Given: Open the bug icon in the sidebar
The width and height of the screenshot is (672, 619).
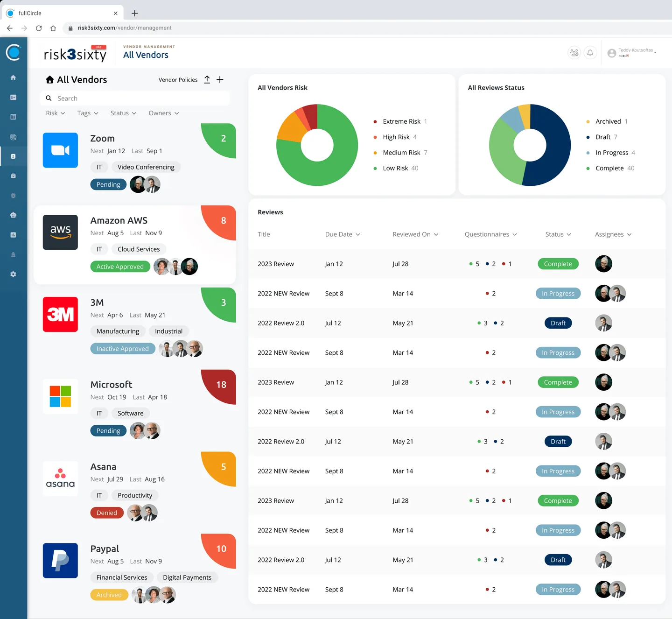Looking at the screenshot, I should pos(13,196).
